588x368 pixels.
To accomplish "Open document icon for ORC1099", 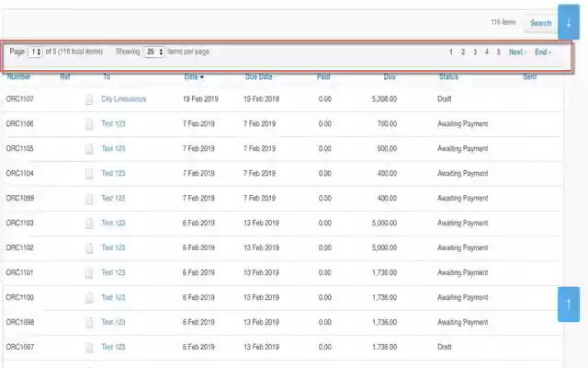I will click(89, 199).
